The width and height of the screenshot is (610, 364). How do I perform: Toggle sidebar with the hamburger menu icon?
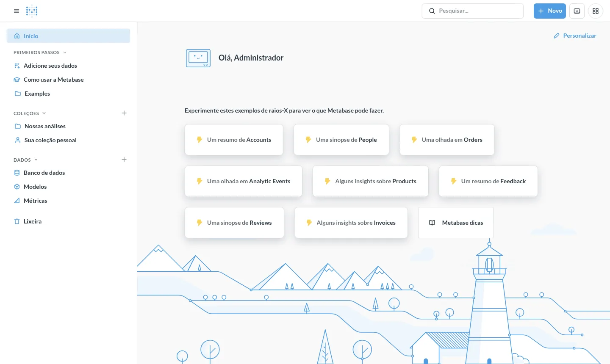(x=17, y=11)
